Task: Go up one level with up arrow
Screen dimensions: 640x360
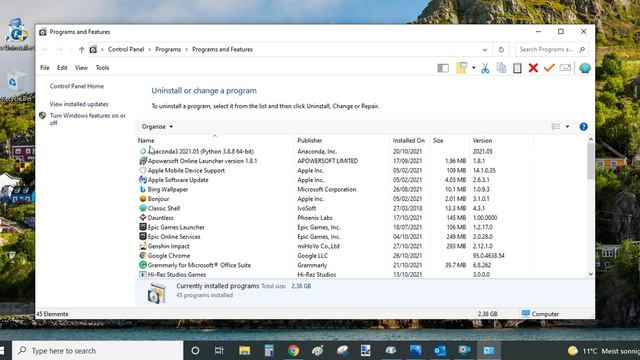Action: (81, 49)
